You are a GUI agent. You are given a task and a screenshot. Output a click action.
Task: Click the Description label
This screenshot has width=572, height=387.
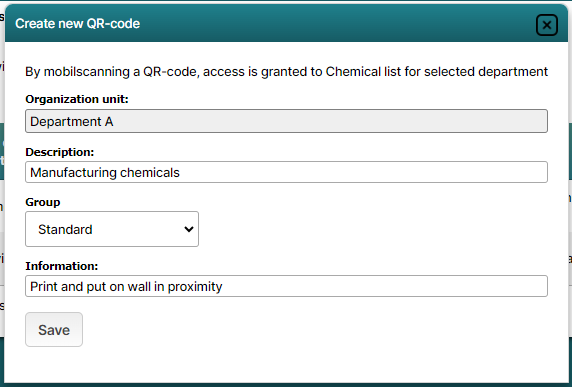coord(60,152)
